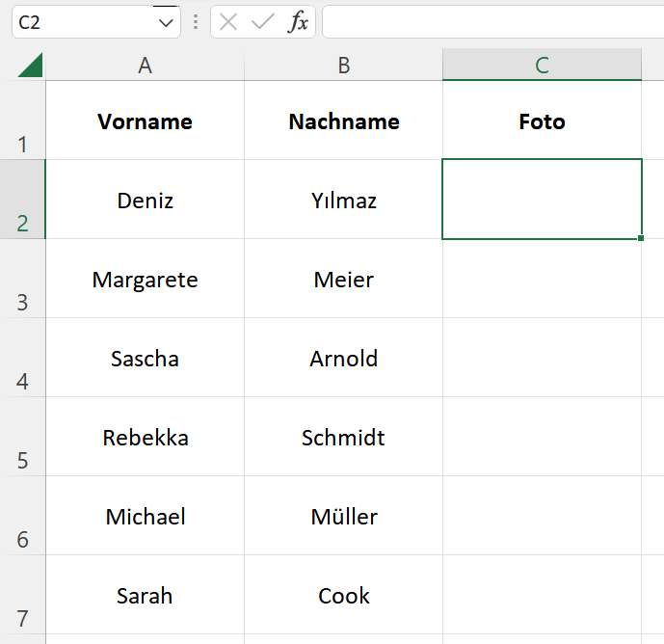Click the Insert Function fx icon
Image resolution: width=664 pixels, height=644 pixels.
click(x=298, y=22)
